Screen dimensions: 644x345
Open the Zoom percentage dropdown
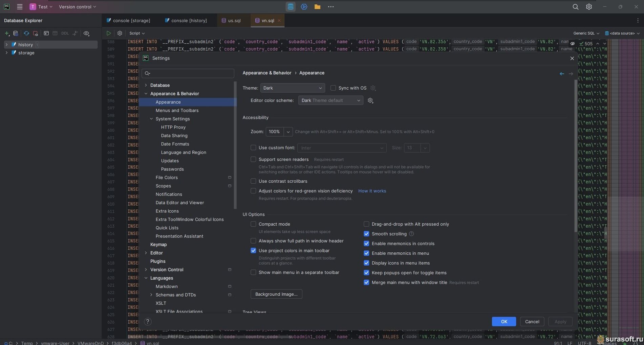click(x=288, y=132)
